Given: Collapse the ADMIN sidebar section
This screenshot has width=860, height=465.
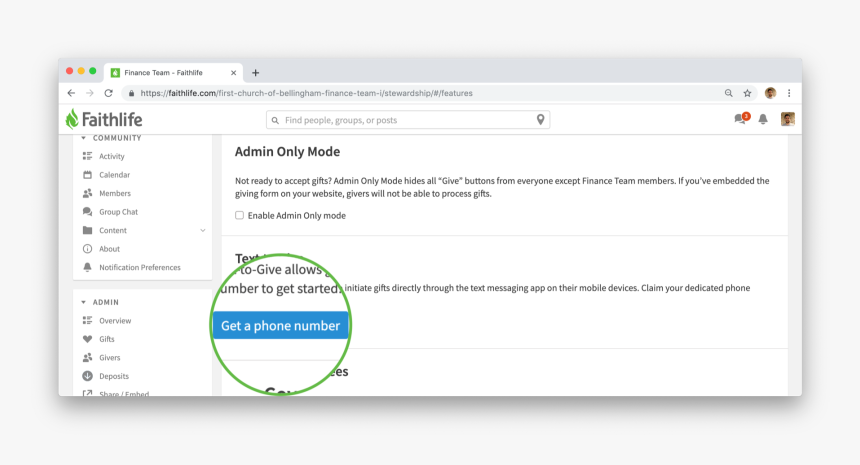Looking at the screenshot, I should coord(84,302).
